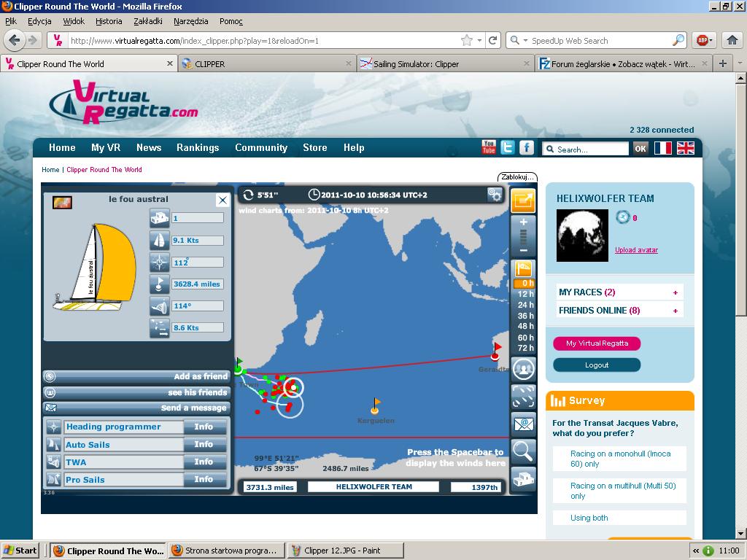Open the Rankings menu
Screen dimensions: 747x560
click(x=198, y=147)
